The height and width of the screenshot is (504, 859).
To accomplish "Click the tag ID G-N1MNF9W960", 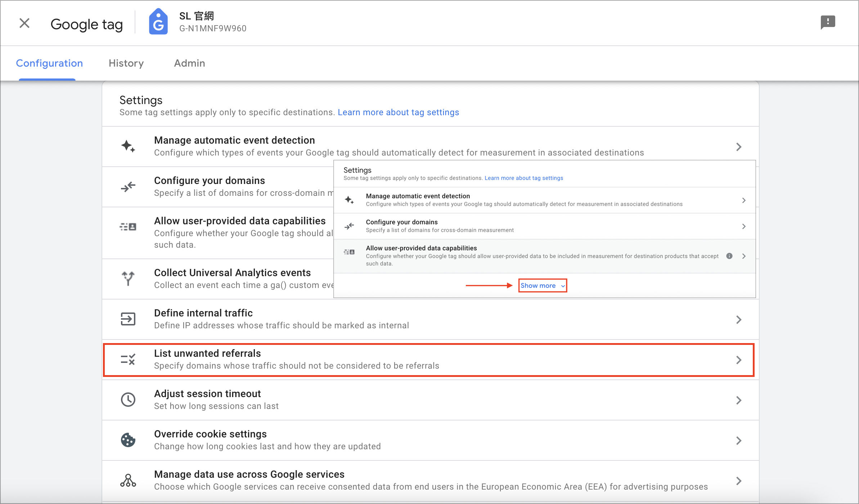I will tap(213, 28).
